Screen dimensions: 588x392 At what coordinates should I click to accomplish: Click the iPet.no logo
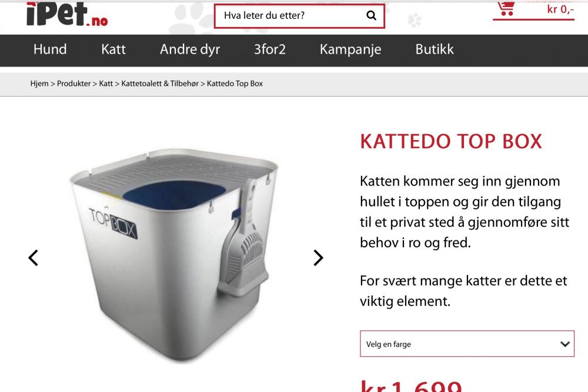[x=67, y=14]
